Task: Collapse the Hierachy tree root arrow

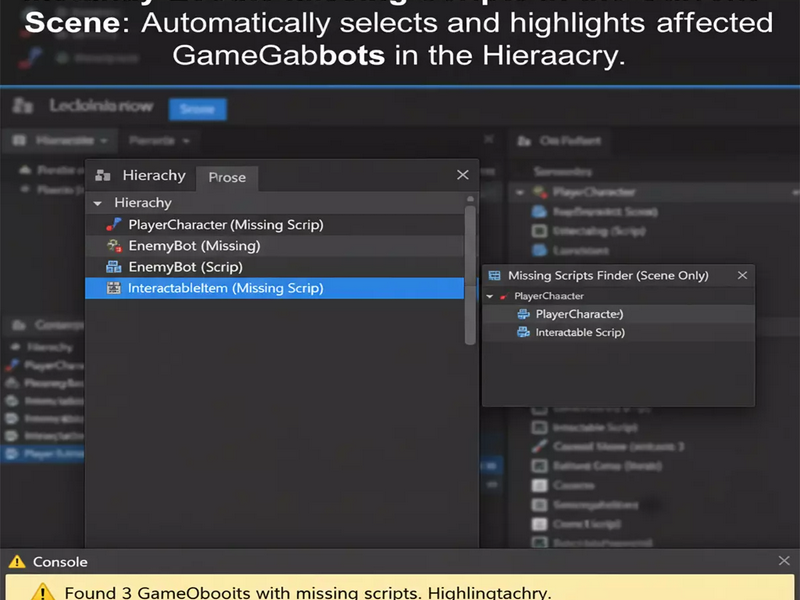Action: pos(97,203)
